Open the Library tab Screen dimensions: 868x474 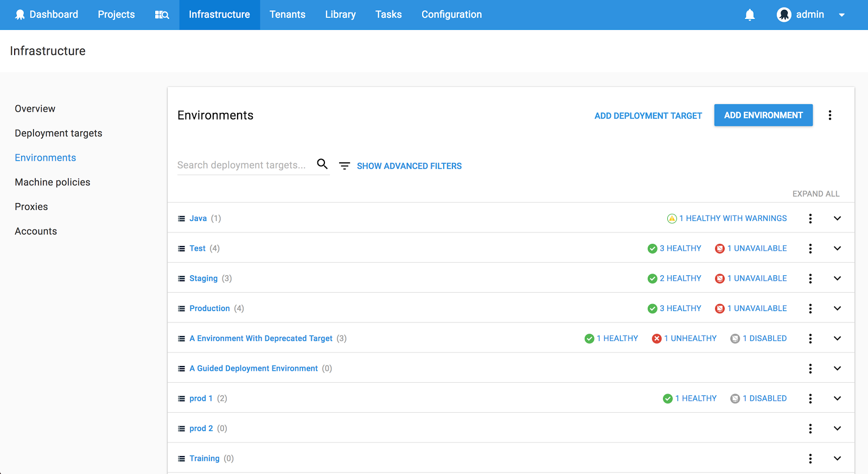click(340, 15)
